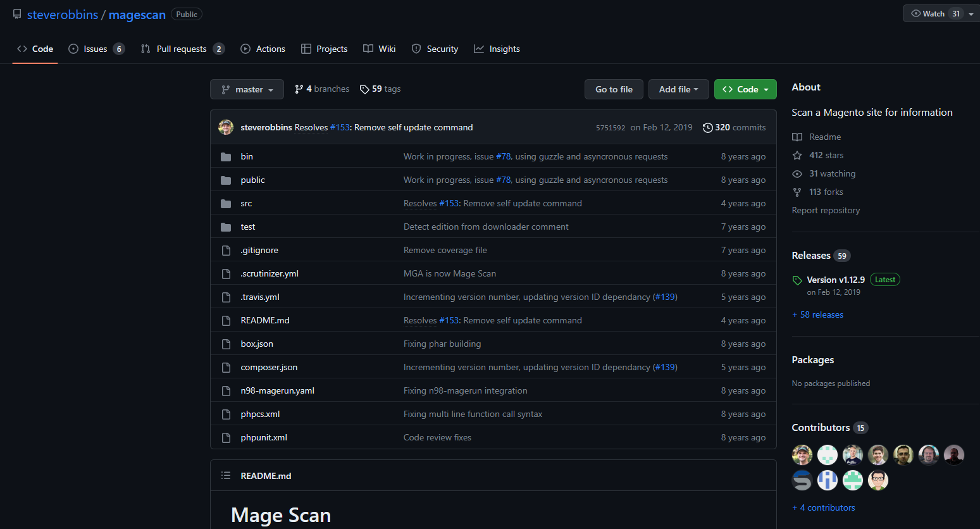Image resolution: width=980 pixels, height=529 pixels.
Task: Open the Version v1.12.9 release
Action: (836, 280)
